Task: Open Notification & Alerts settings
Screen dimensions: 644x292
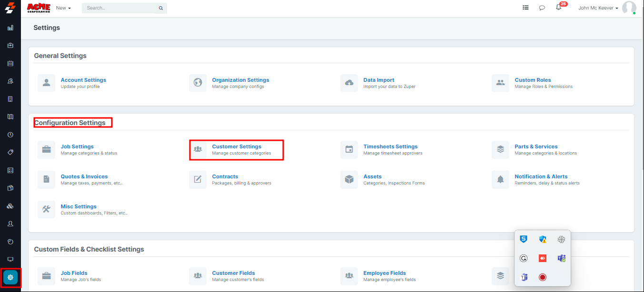Action: click(541, 177)
